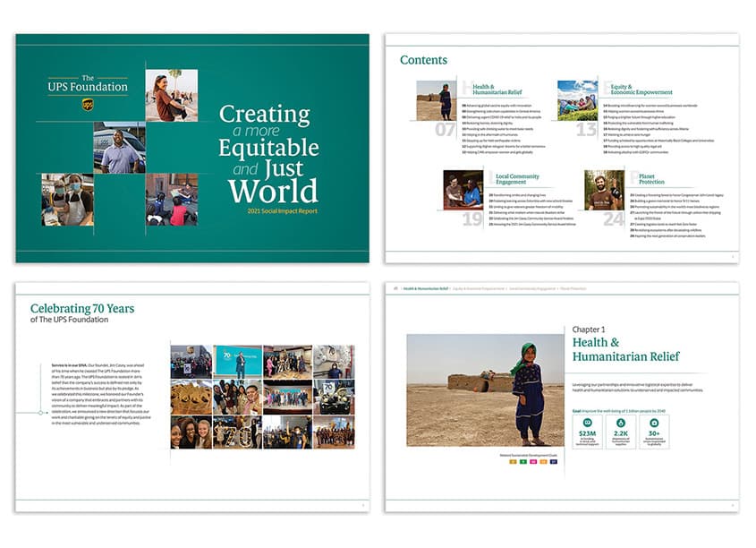Click the Contents page title
Screen dimensions: 756x548
click(x=423, y=60)
